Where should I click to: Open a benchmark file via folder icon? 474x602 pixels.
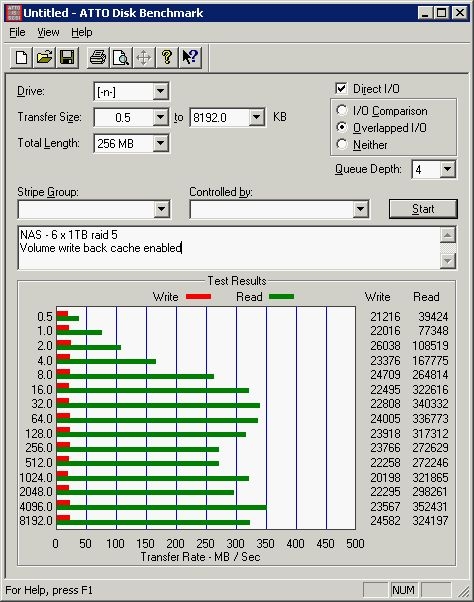click(44, 58)
